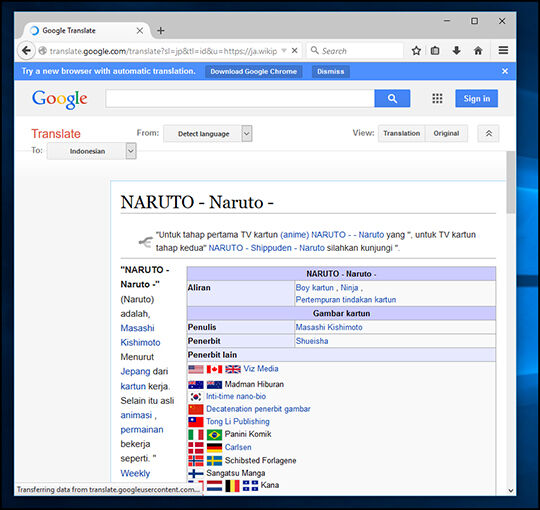The image size is (540, 510).
Task: Click the Google logo
Action: 60,99
